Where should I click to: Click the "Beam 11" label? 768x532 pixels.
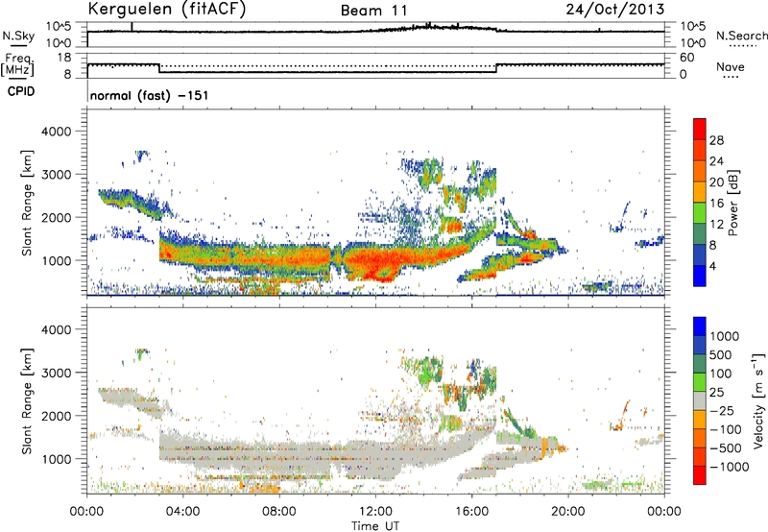coord(373,11)
